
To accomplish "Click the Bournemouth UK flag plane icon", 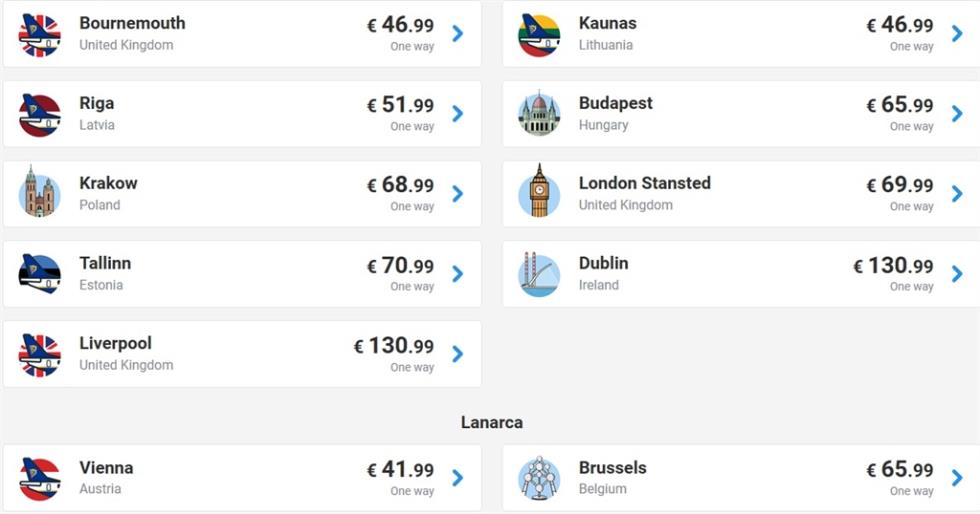I will pyautogui.click(x=39, y=35).
